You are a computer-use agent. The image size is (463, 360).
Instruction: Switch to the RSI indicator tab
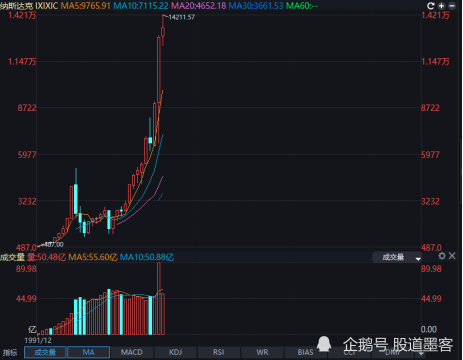tap(219, 352)
